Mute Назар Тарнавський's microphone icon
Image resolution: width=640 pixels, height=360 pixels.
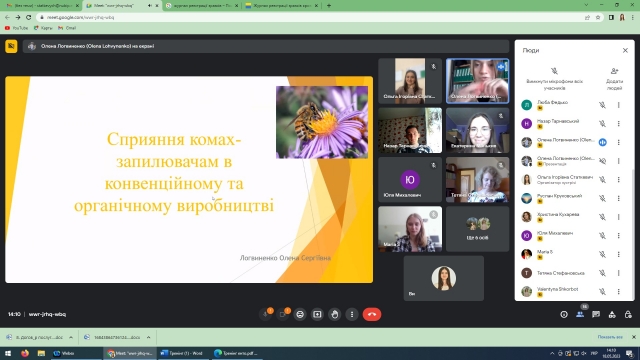point(602,124)
